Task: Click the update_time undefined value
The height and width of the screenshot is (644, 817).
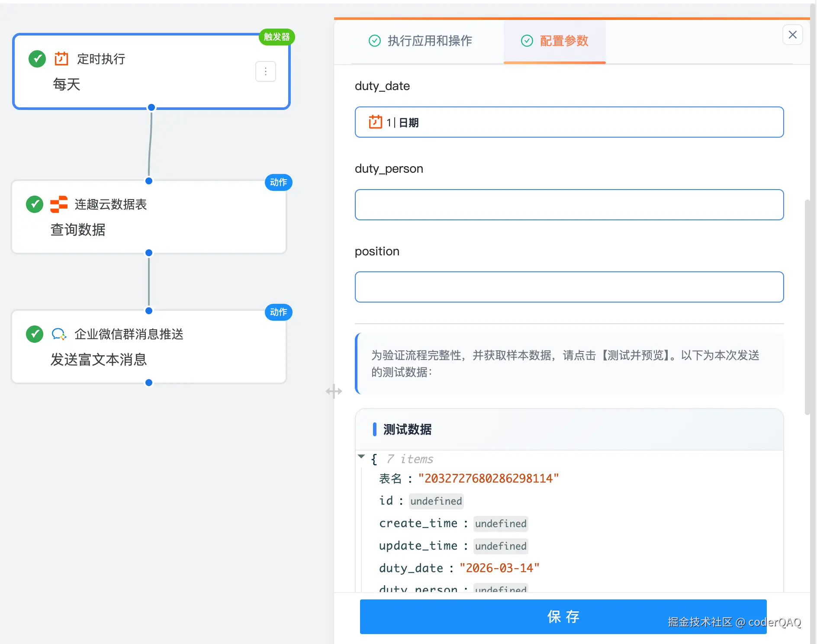Action: (501, 546)
